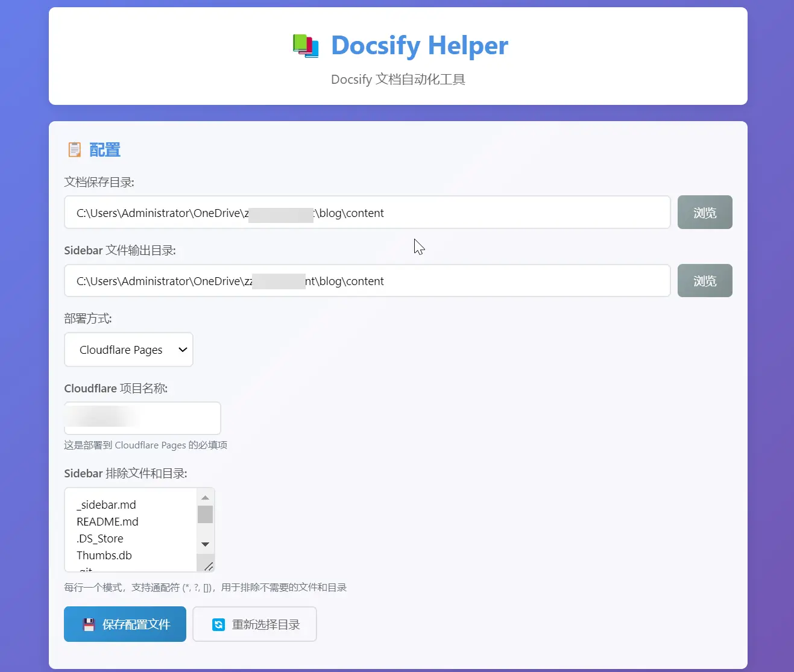This screenshot has height=672, width=794.
Task: Click the 配置 section heading text
Action: pos(105,149)
